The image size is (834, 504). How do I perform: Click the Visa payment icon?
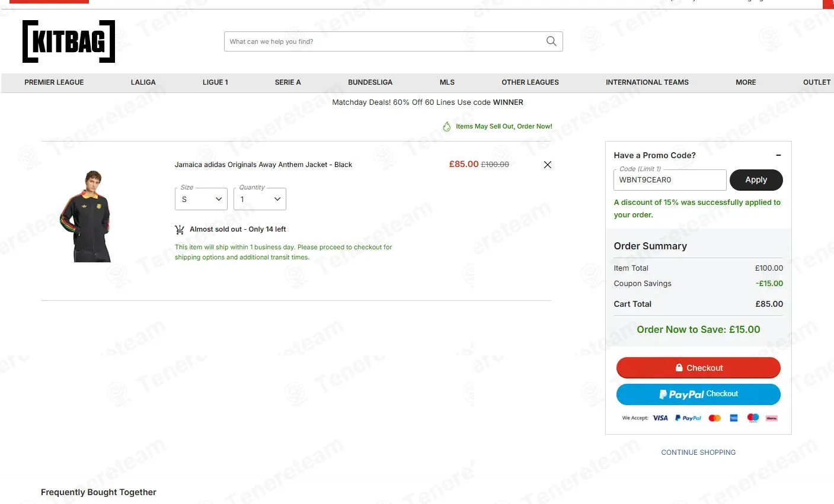point(660,418)
